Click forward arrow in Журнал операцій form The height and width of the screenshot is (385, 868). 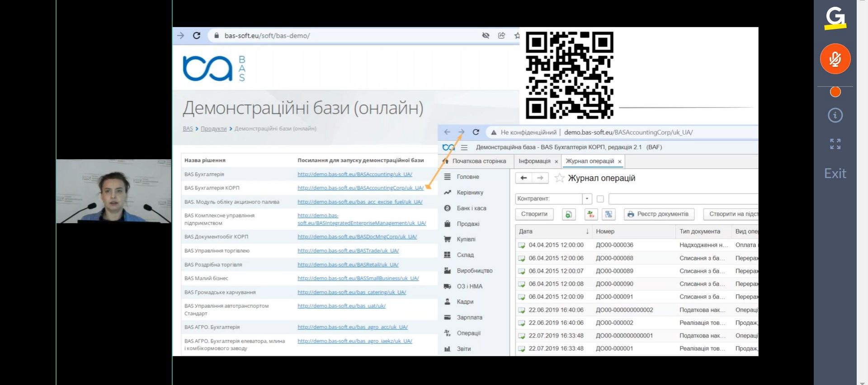540,178
